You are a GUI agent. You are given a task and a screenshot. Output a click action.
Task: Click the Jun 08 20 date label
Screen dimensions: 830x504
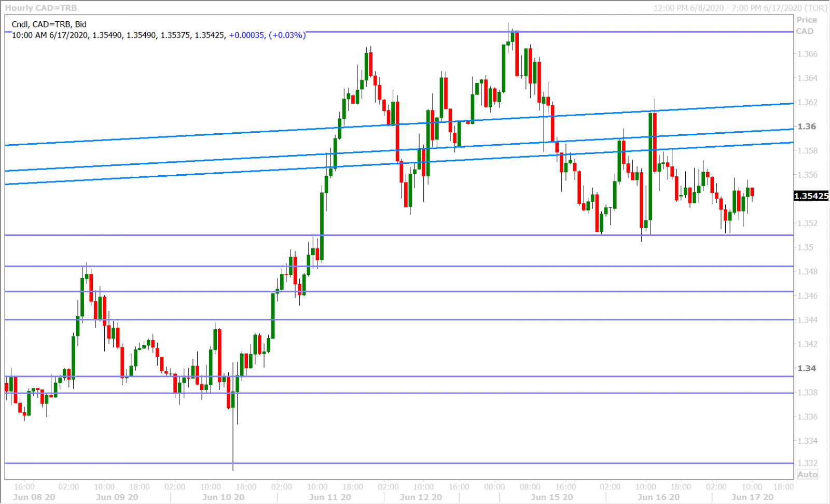pos(34,497)
